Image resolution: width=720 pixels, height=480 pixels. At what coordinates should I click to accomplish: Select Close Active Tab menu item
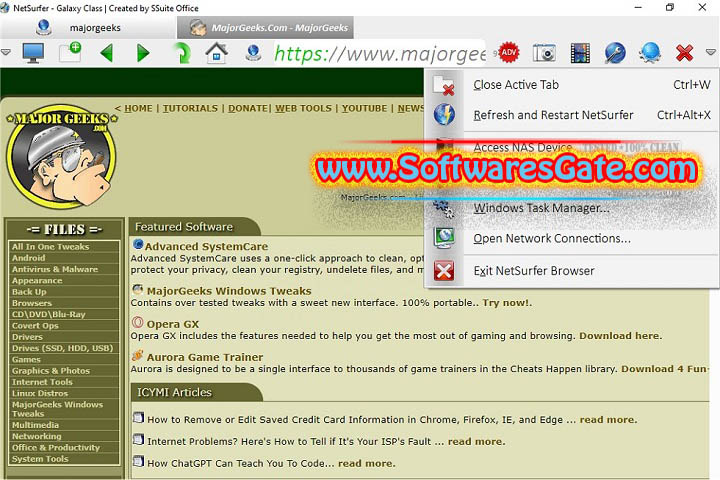(x=572, y=85)
